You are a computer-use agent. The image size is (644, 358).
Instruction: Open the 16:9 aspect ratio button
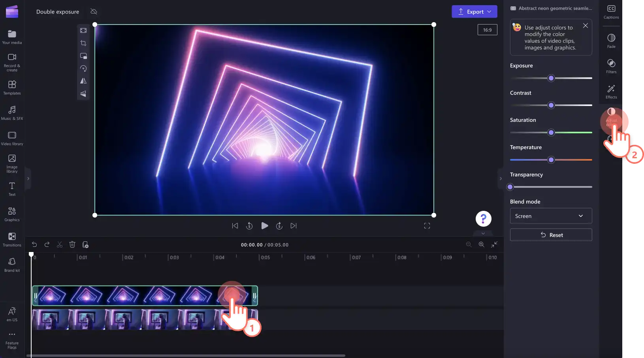click(488, 30)
